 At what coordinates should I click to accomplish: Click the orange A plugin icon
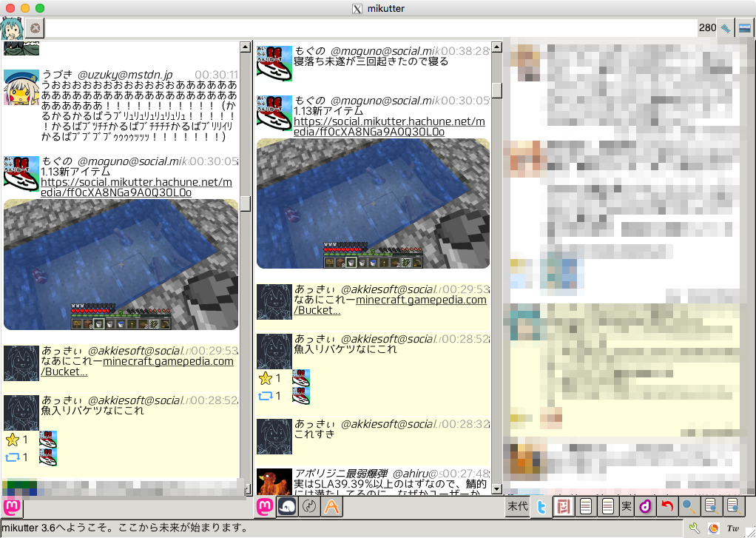331,506
